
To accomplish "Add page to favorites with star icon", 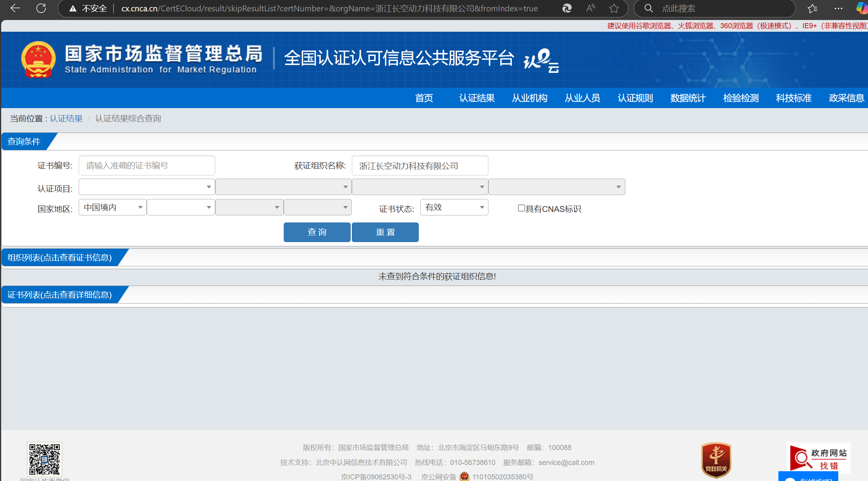I will tap(614, 8).
